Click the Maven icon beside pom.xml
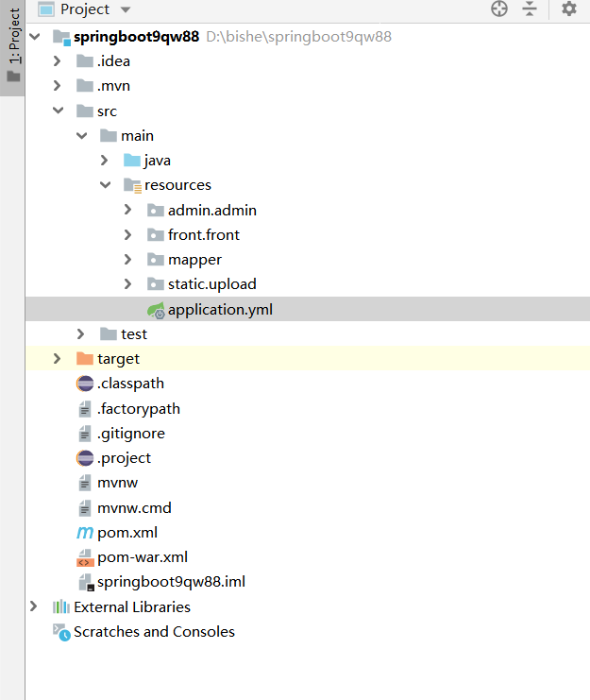 (85, 533)
